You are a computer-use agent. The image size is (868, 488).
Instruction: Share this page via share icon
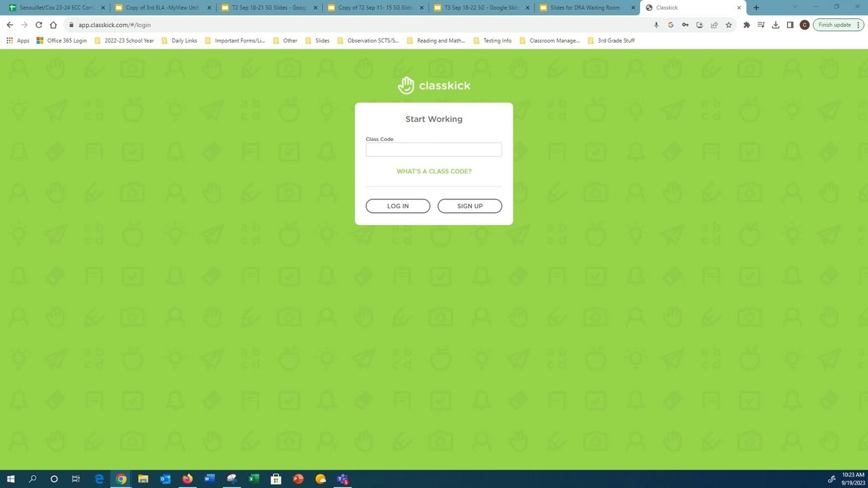tap(714, 25)
